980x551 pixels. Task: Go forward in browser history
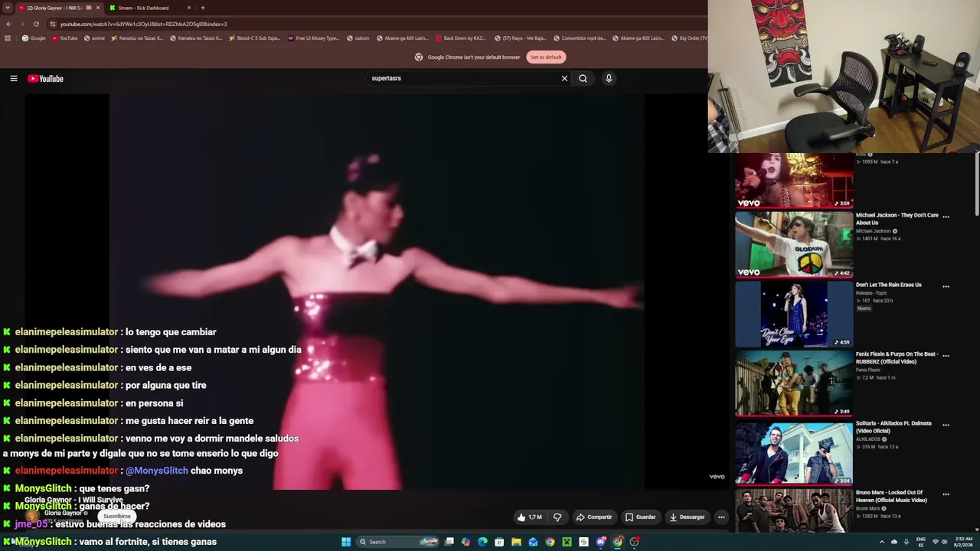click(x=22, y=24)
